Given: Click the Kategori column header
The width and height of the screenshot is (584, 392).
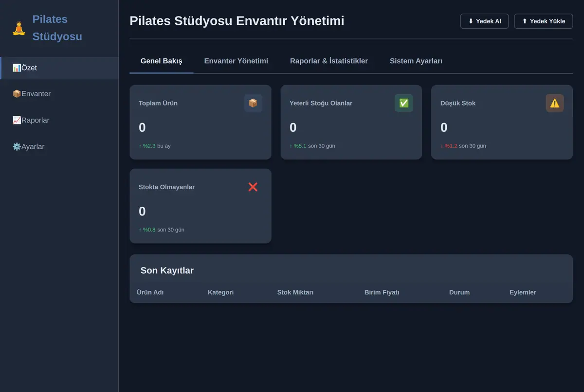Looking at the screenshot, I should click(220, 292).
